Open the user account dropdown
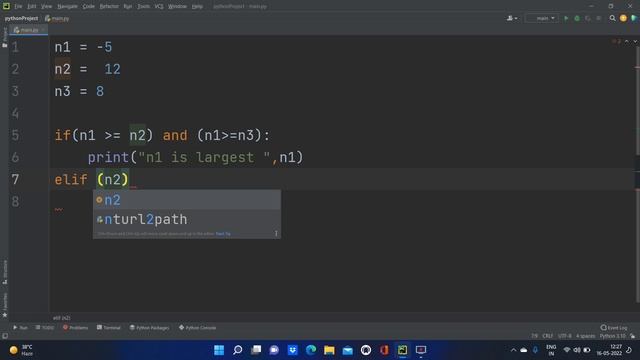The image size is (640, 360). coord(512,18)
